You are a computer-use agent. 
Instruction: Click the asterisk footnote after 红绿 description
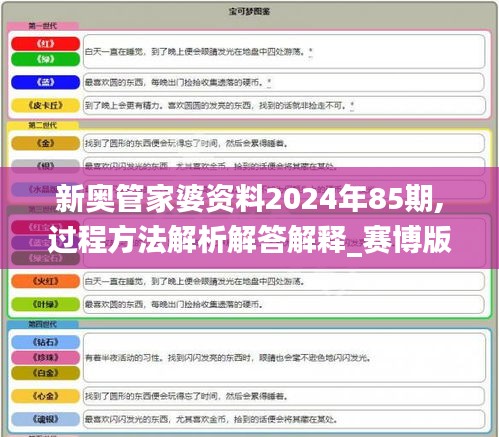point(311,52)
